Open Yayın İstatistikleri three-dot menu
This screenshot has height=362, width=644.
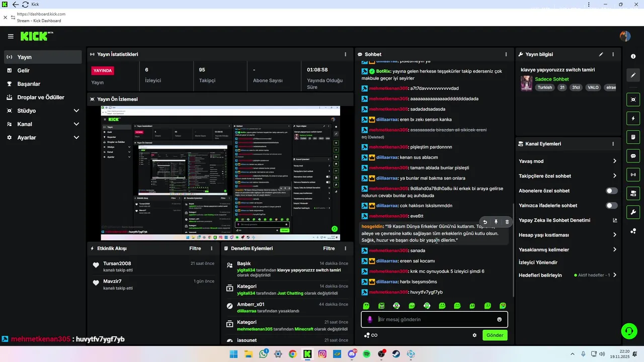point(345,54)
